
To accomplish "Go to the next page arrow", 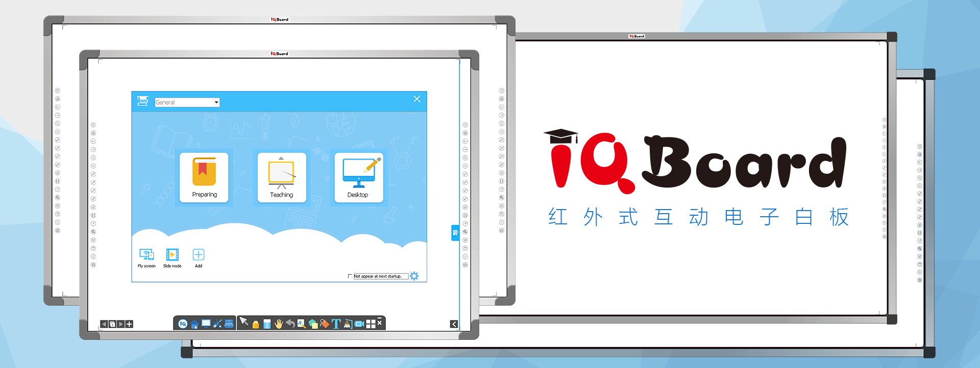I will point(121,324).
